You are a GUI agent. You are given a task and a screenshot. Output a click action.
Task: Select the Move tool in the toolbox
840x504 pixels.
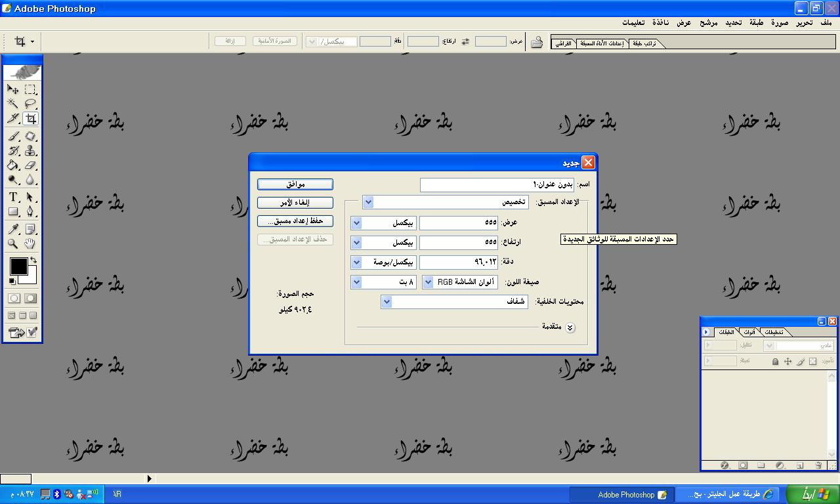click(13, 89)
